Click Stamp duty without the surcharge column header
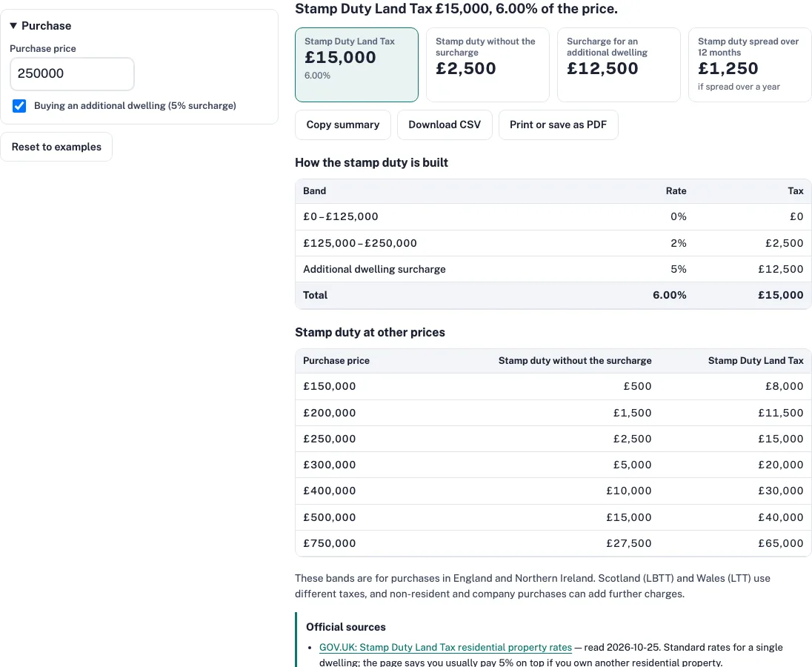The height and width of the screenshot is (667, 812). tap(575, 361)
